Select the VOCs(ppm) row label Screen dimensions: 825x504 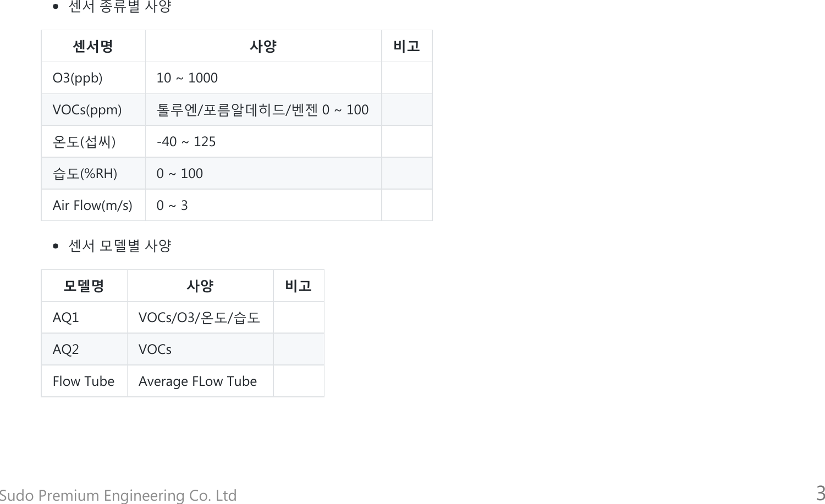[x=87, y=110]
